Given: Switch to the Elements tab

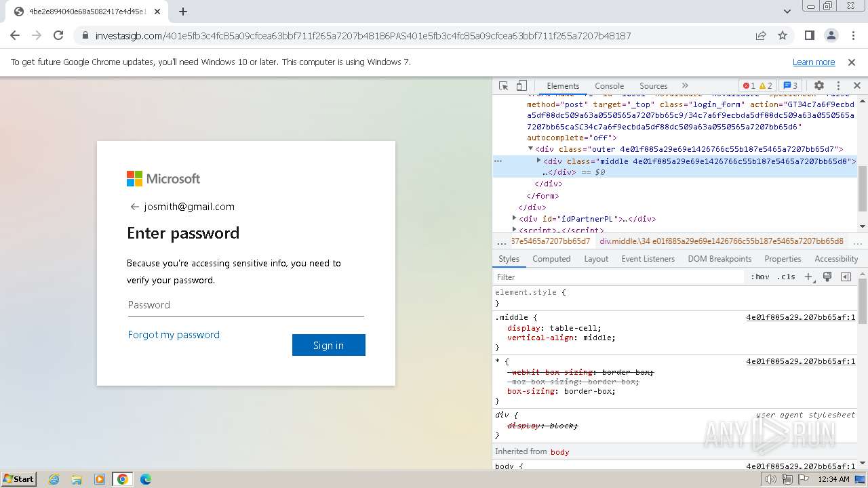Looking at the screenshot, I should coord(563,86).
